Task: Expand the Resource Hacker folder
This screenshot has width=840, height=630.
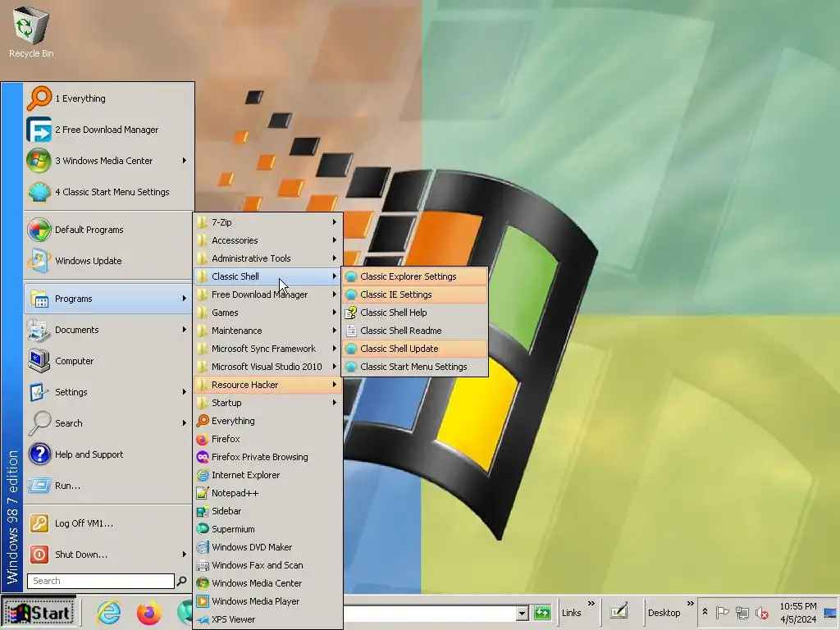Action: pyautogui.click(x=268, y=385)
